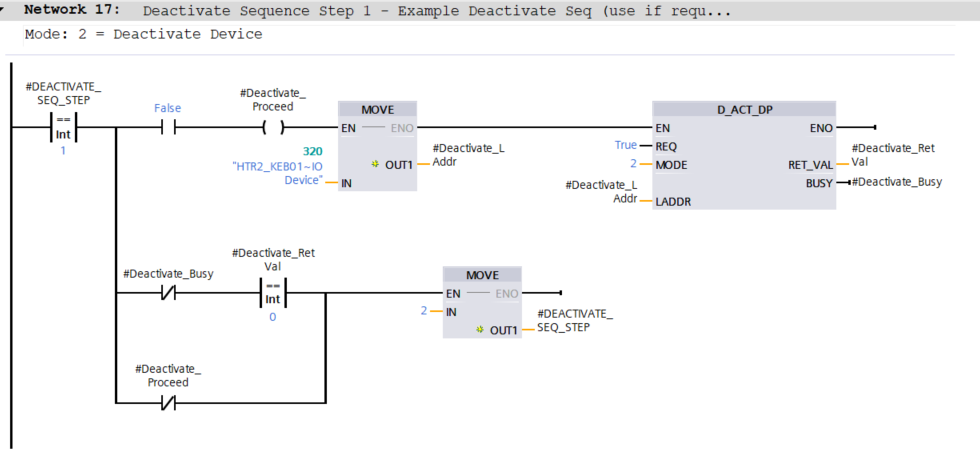
Task: Select the "HTR2_KEB01~IO Device" IN operand
Action: (278, 173)
